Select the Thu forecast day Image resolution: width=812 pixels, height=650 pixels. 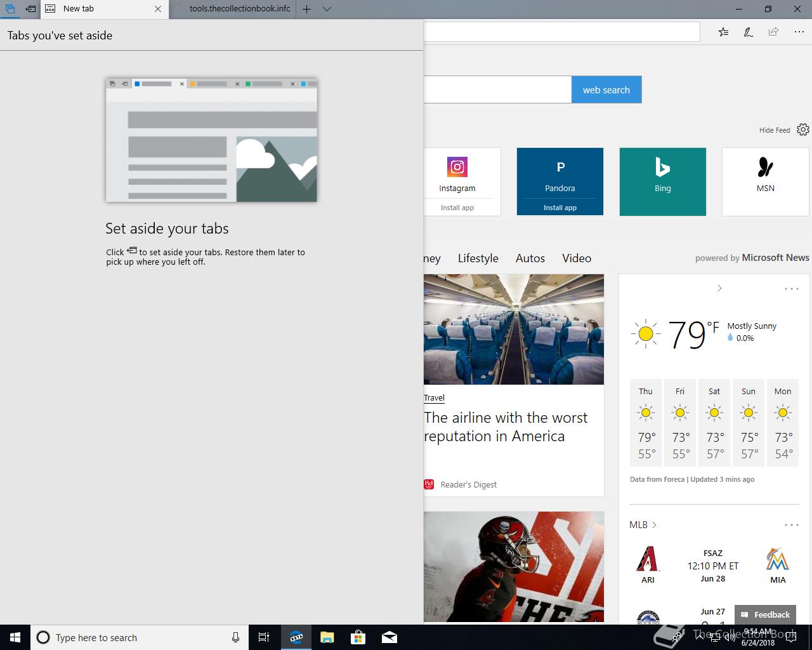click(646, 422)
